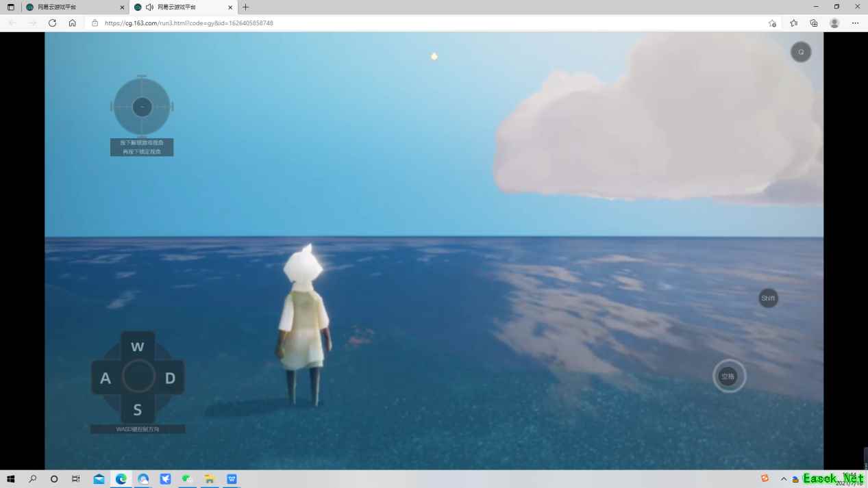Mute the active tab's audio speaker icon
The width and height of the screenshot is (868, 488).
coord(149,8)
